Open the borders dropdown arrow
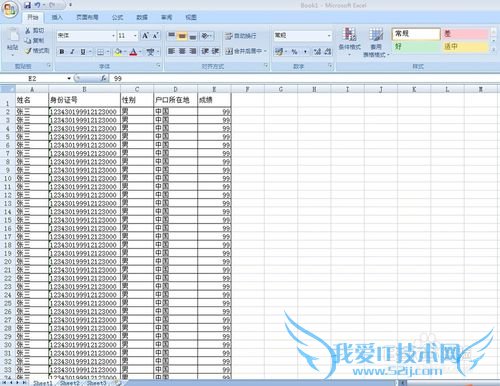This screenshot has width=500, height=386. (x=108, y=52)
